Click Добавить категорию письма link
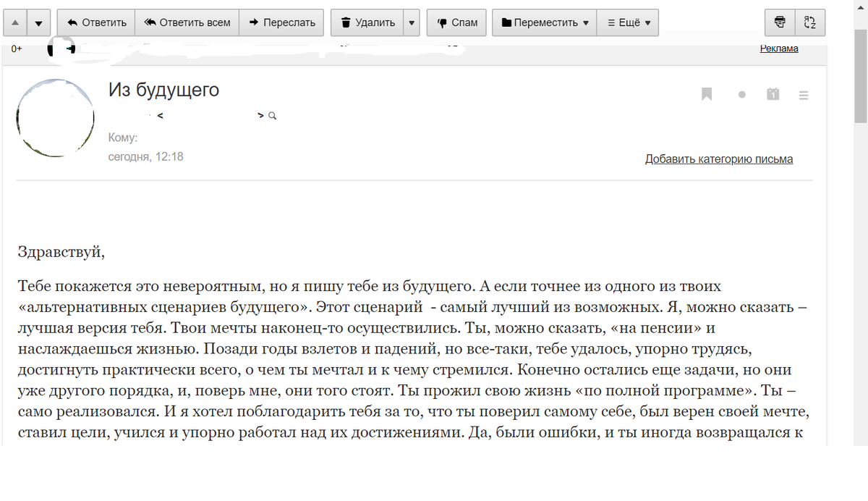Viewport: 868px width, 501px height. point(719,159)
